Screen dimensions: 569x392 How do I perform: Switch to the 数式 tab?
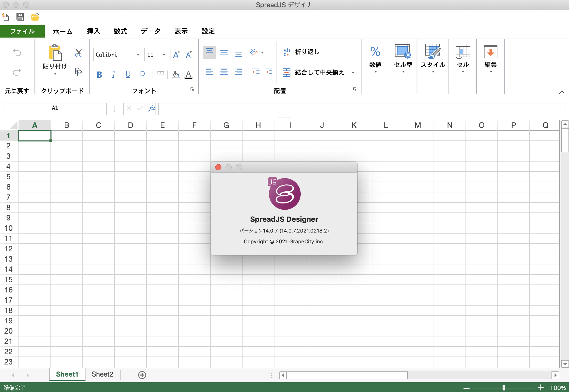click(120, 31)
